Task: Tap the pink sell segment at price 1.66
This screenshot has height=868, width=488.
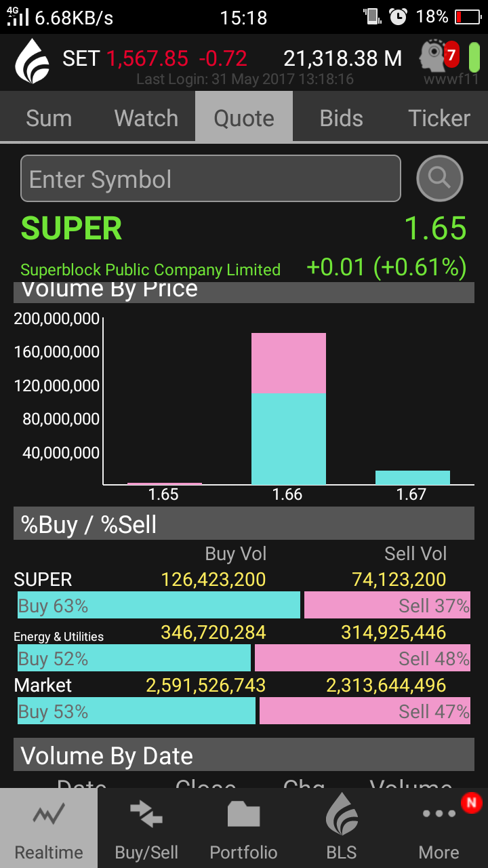Action: tap(289, 363)
